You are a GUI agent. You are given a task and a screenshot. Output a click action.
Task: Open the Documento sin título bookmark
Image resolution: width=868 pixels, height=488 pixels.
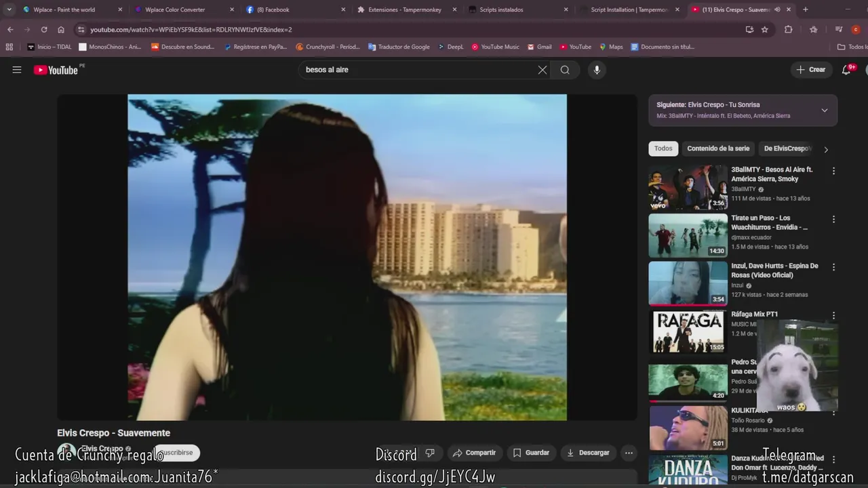(663, 47)
